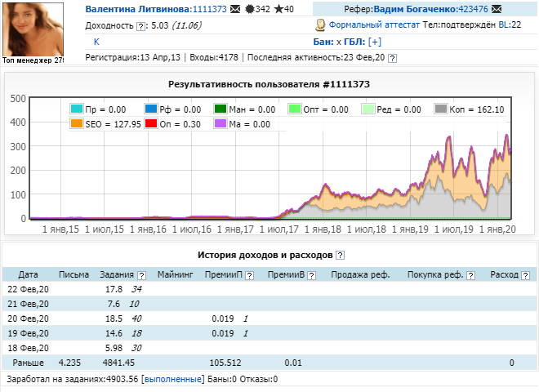Viewport: 539px width, 392px height.
Task: Click the Оп red legend swatch
Action: tap(151, 123)
